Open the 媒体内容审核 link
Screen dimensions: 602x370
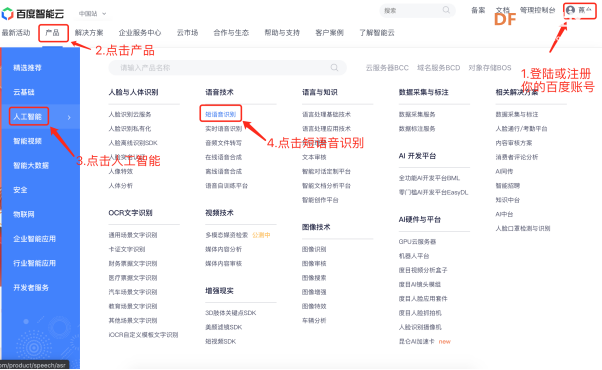224,263
